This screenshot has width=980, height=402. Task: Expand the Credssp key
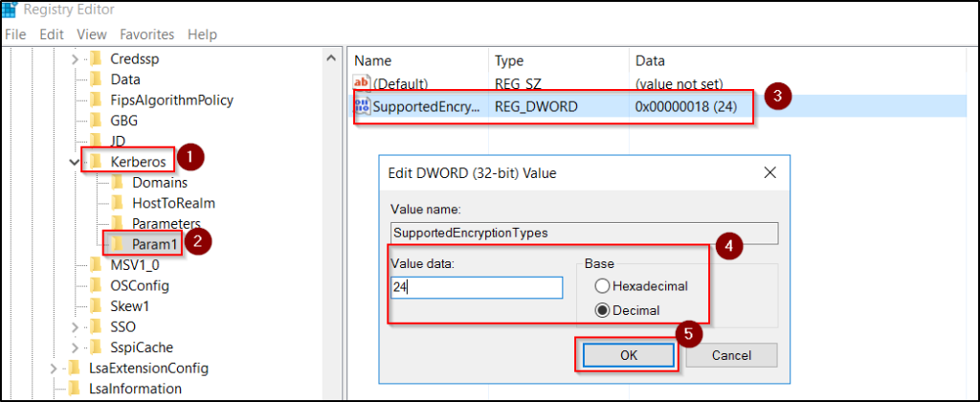[75, 59]
